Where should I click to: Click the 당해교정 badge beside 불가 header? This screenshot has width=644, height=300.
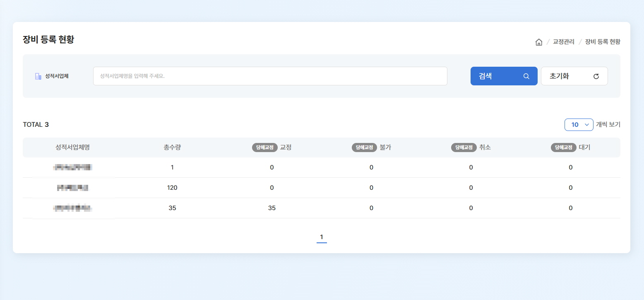pyautogui.click(x=364, y=148)
